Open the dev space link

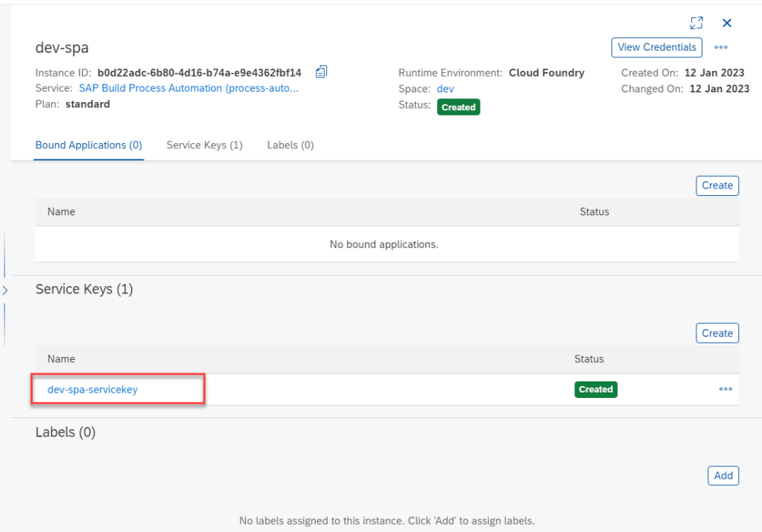(x=445, y=89)
